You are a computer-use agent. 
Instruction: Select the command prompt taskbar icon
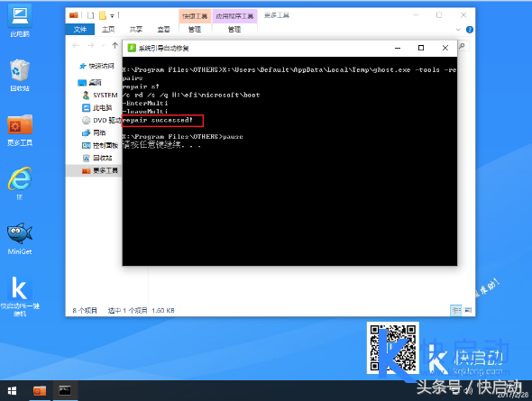coord(65,391)
